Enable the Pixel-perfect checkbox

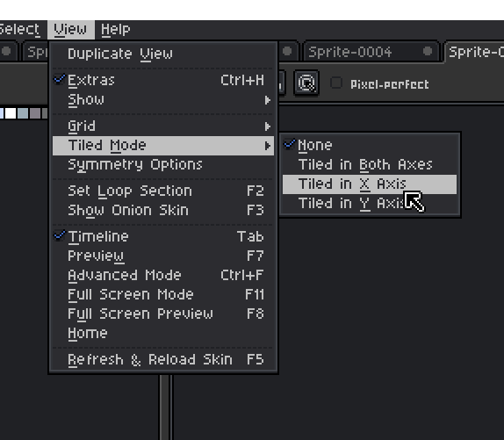click(x=336, y=83)
